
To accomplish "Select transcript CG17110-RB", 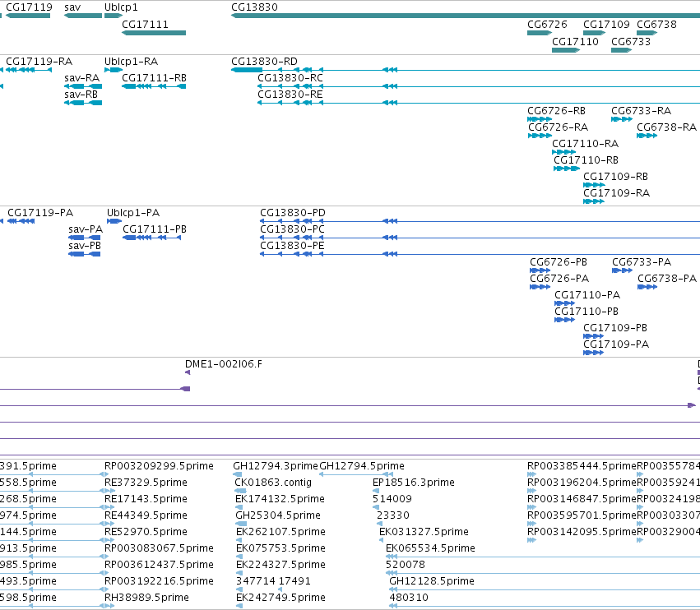I will pyautogui.click(x=586, y=159).
